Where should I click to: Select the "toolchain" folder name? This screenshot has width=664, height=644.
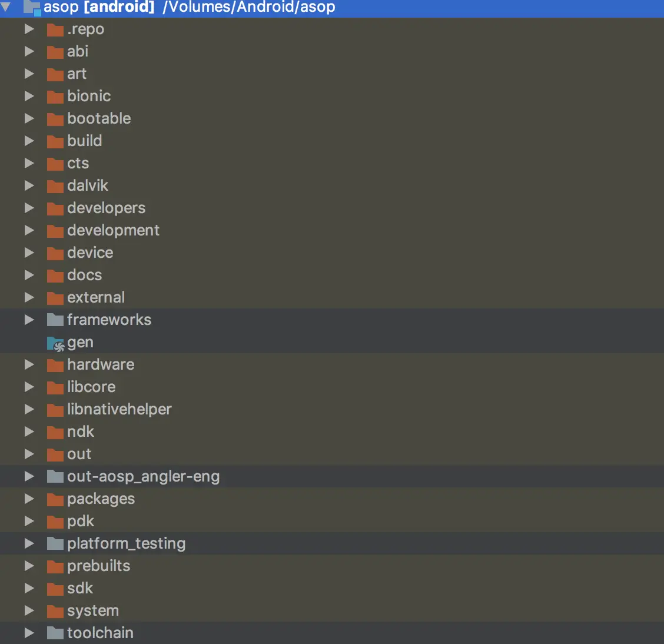100,633
